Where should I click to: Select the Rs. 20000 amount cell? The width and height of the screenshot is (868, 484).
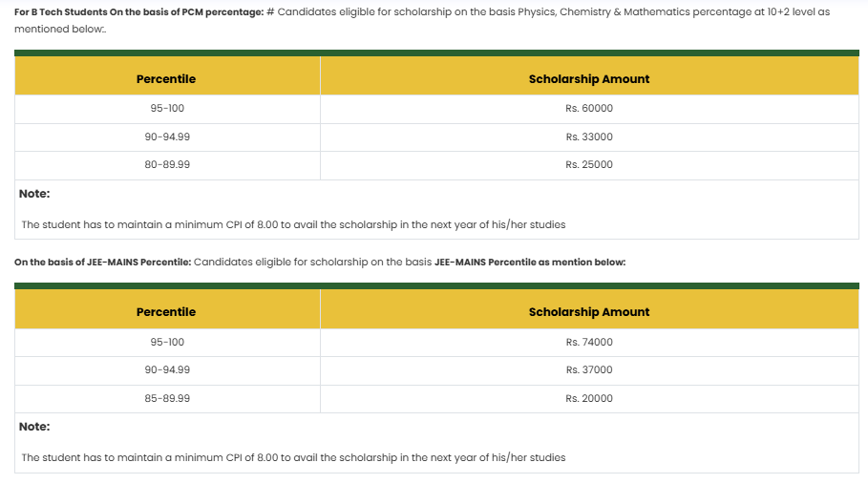(x=588, y=398)
